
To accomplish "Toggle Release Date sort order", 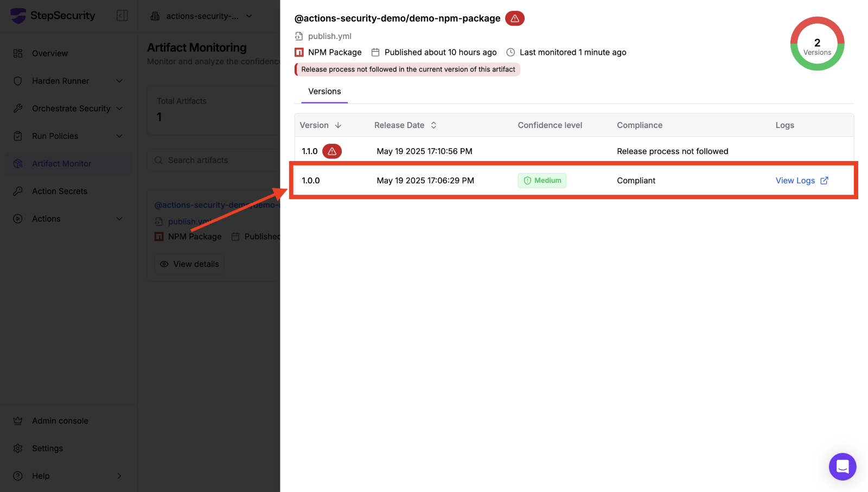I will coord(433,125).
